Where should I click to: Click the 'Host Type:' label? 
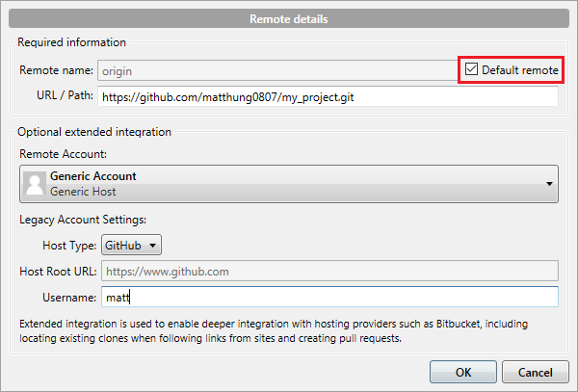click(x=68, y=246)
